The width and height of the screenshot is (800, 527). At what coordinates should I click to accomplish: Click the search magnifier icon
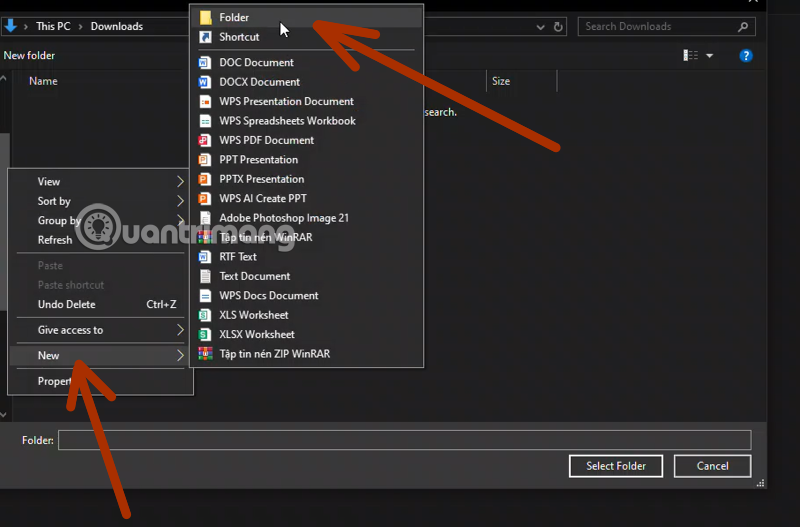tap(743, 27)
